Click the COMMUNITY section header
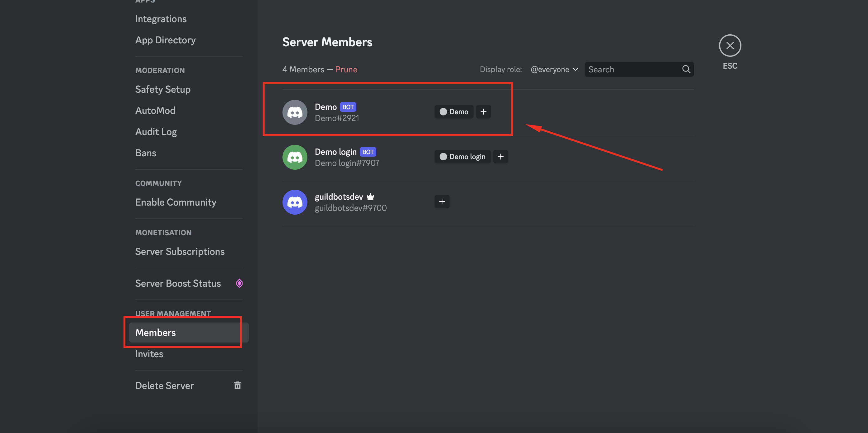 [158, 183]
